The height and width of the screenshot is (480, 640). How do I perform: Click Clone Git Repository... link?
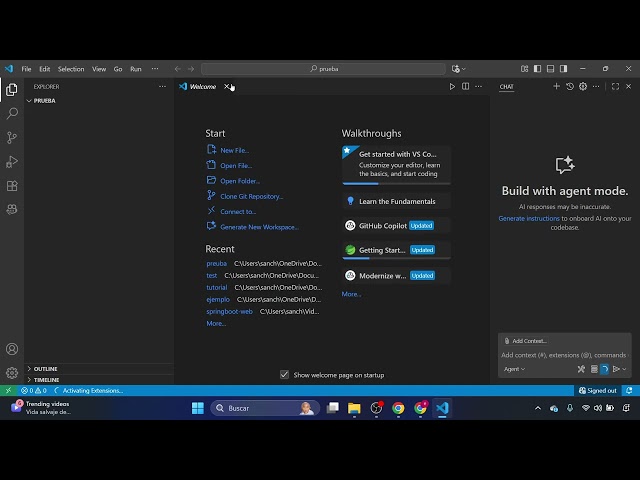point(252,196)
